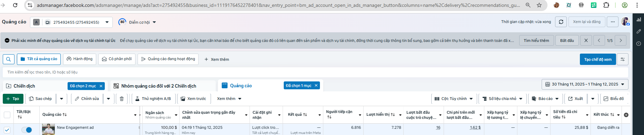
Task: Add a new column with plus icon
Action: click(626, 115)
